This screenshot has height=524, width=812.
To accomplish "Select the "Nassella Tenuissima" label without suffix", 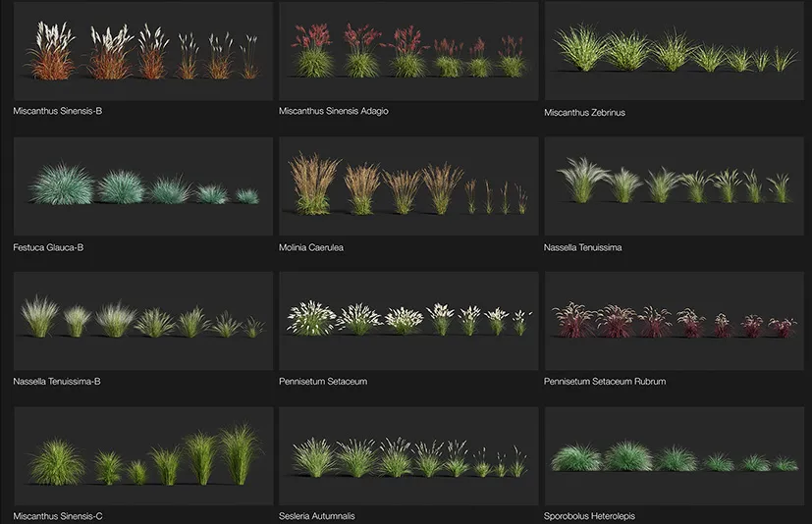I will 582,247.
